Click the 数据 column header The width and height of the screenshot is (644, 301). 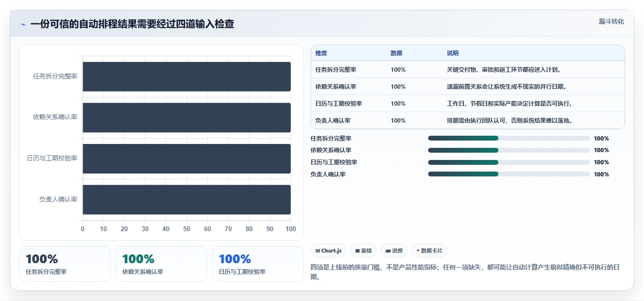(396, 53)
